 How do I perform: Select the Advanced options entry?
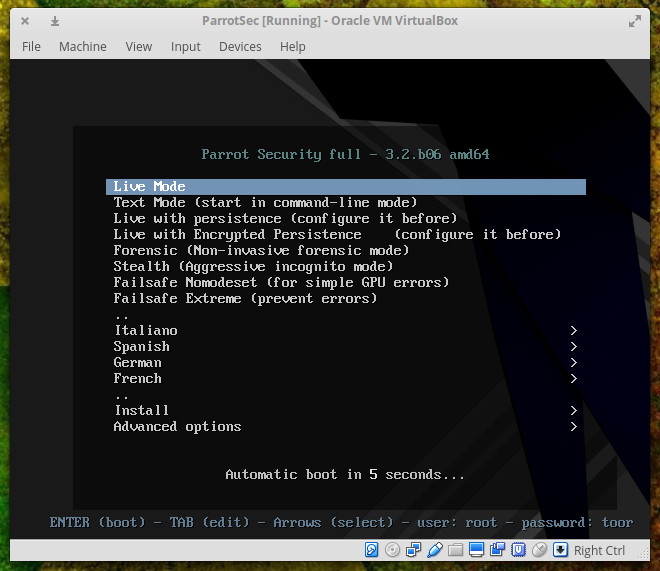346,426
